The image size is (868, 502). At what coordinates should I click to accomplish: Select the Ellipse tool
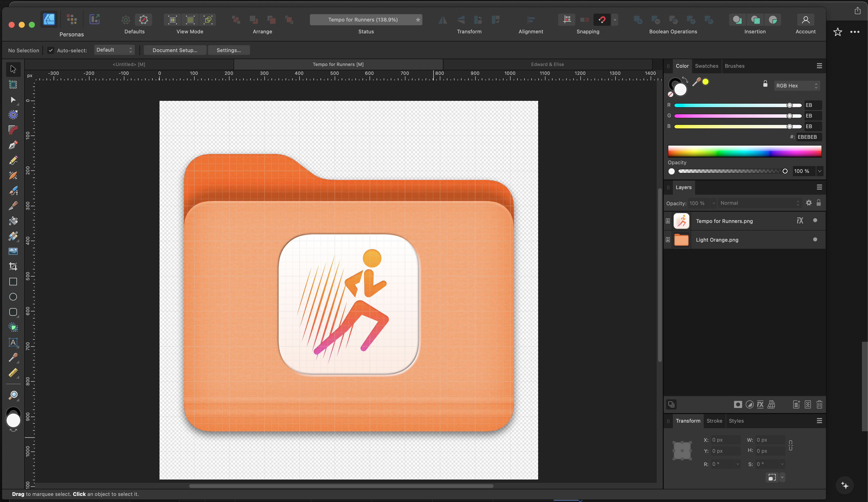click(13, 297)
